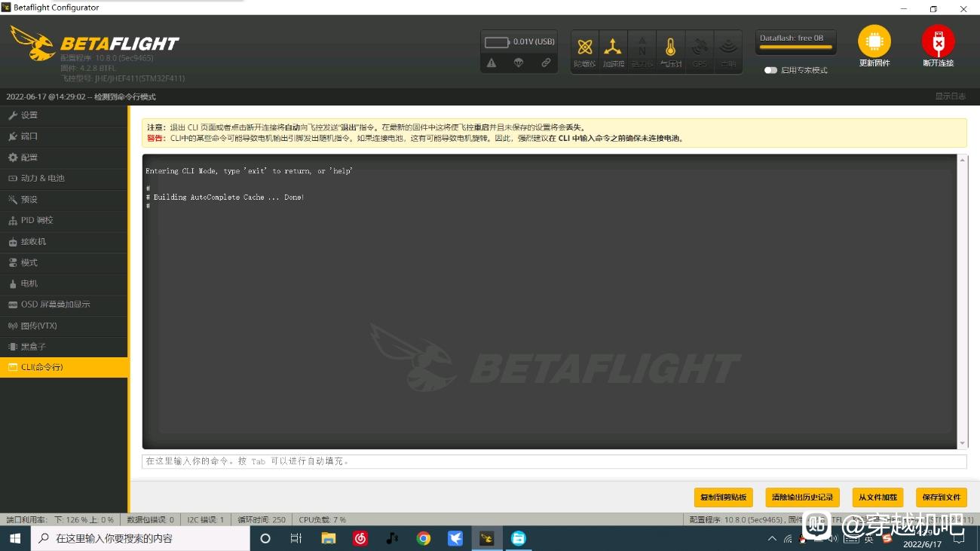Click the accelerometer (加速度) sensor icon
980x551 pixels.
[613, 51]
